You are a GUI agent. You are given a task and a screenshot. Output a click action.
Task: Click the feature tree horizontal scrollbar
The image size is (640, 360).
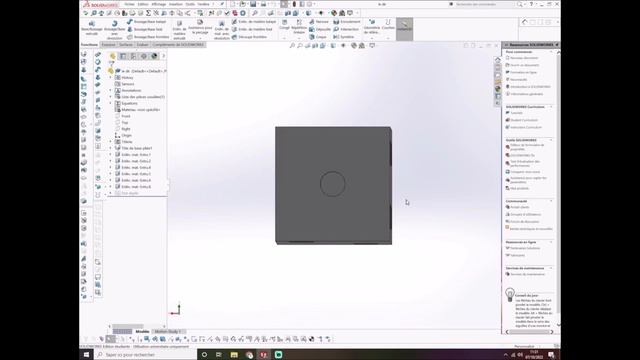[128, 327]
